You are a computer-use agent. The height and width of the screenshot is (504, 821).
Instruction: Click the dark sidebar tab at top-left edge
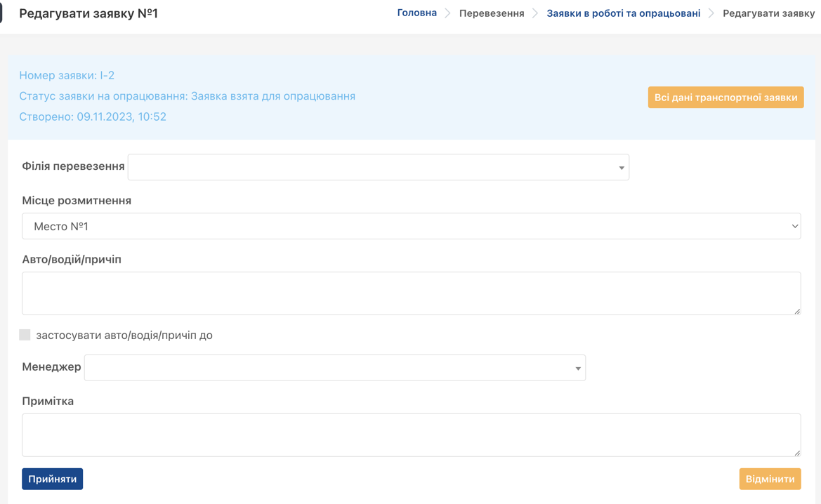(x=1, y=13)
